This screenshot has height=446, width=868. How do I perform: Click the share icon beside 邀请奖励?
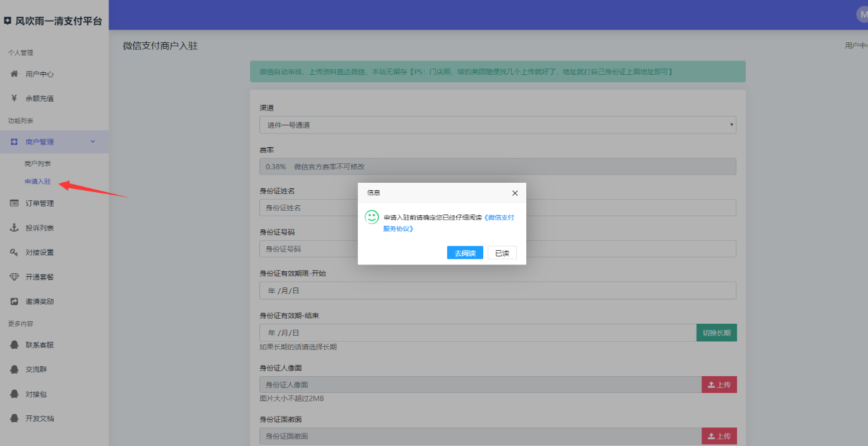pos(14,301)
